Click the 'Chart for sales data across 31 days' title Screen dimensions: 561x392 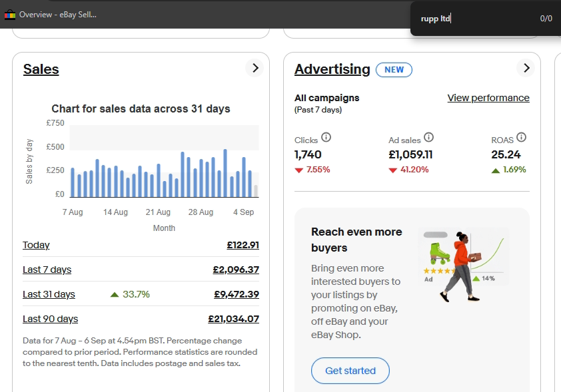click(141, 108)
